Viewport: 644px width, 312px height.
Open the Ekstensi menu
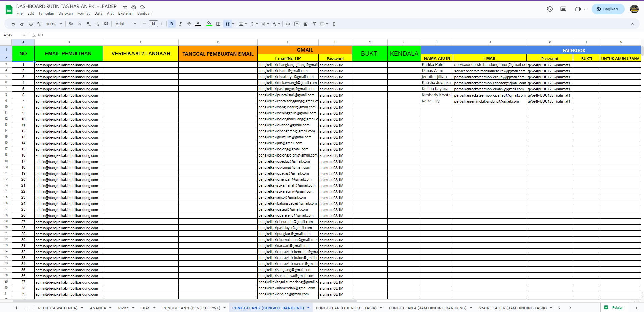125,13
